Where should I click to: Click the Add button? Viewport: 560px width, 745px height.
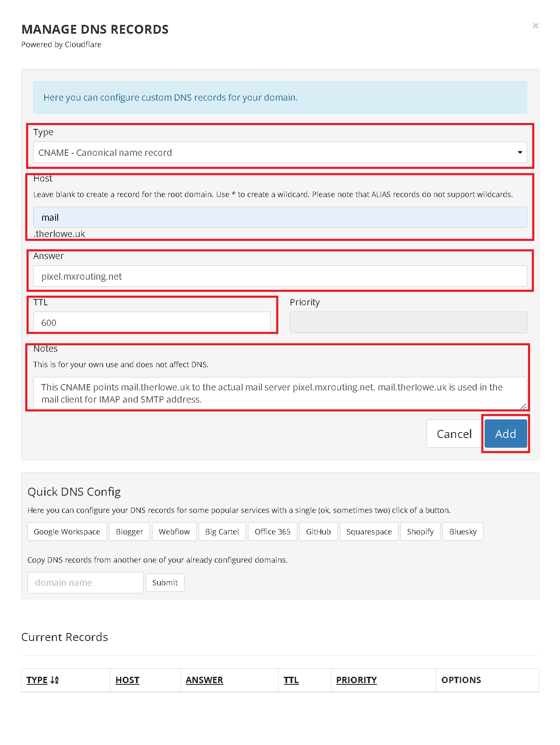coord(505,434)
